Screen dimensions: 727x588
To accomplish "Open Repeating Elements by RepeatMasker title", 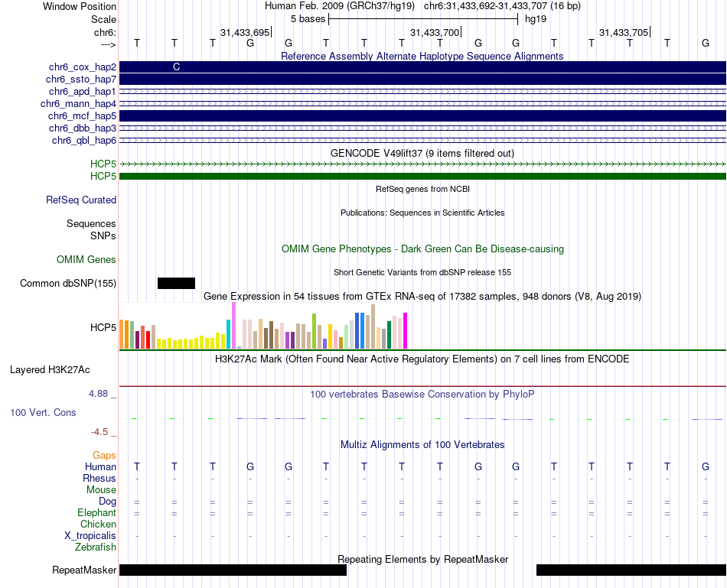I will tap(422, 559).
